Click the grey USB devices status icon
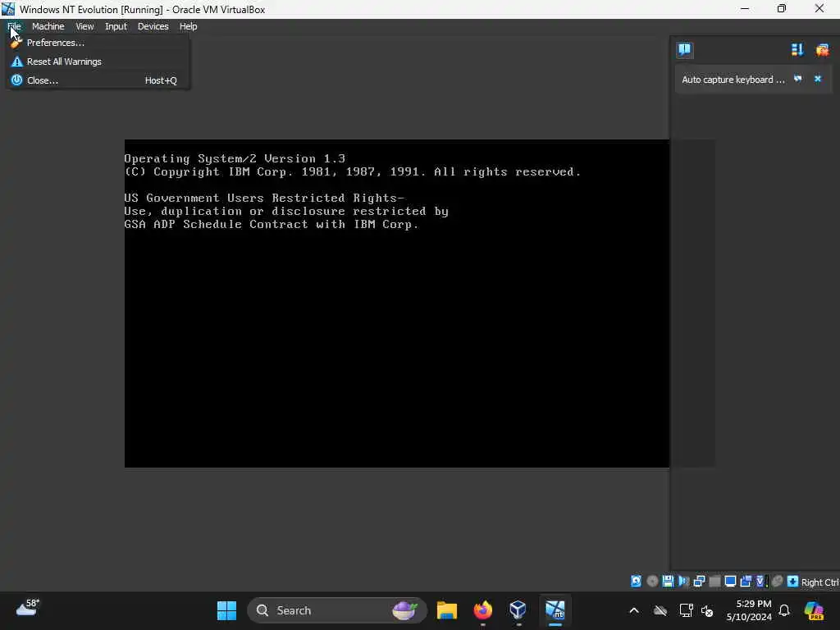The width and height of the screenshot is (840, 630). pos(714,582)
